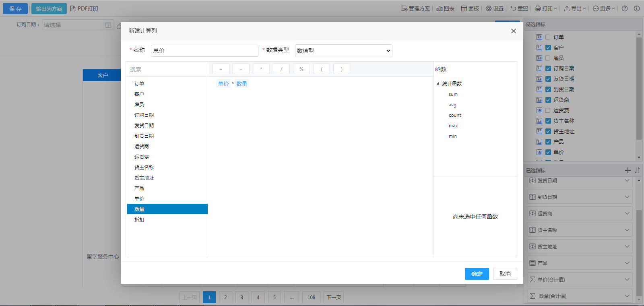This screenshot has width=644, height=306.
Task: Click the plus operator button
Action: click(221, 69)
